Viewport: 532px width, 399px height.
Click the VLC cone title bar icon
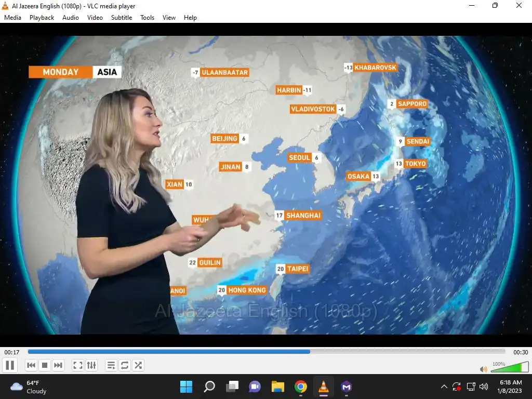tap(5, 6)
